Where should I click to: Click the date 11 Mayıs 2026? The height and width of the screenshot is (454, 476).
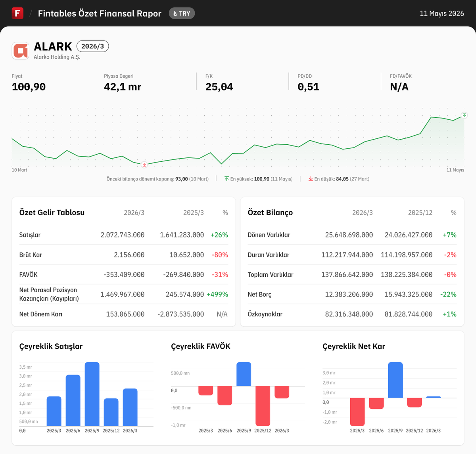[x=442, y=13]
